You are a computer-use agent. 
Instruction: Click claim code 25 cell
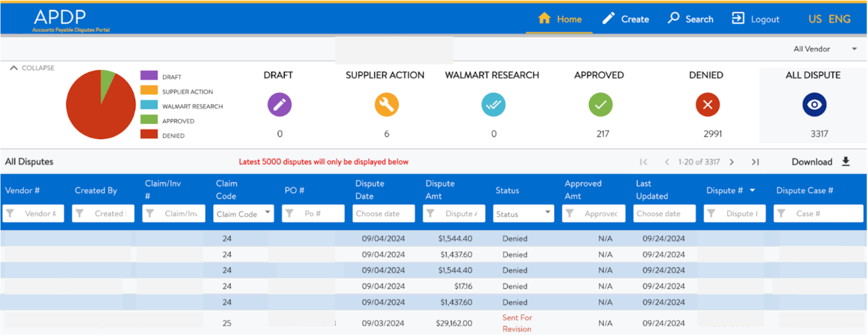pyautogui.click(x=227, y=323)
